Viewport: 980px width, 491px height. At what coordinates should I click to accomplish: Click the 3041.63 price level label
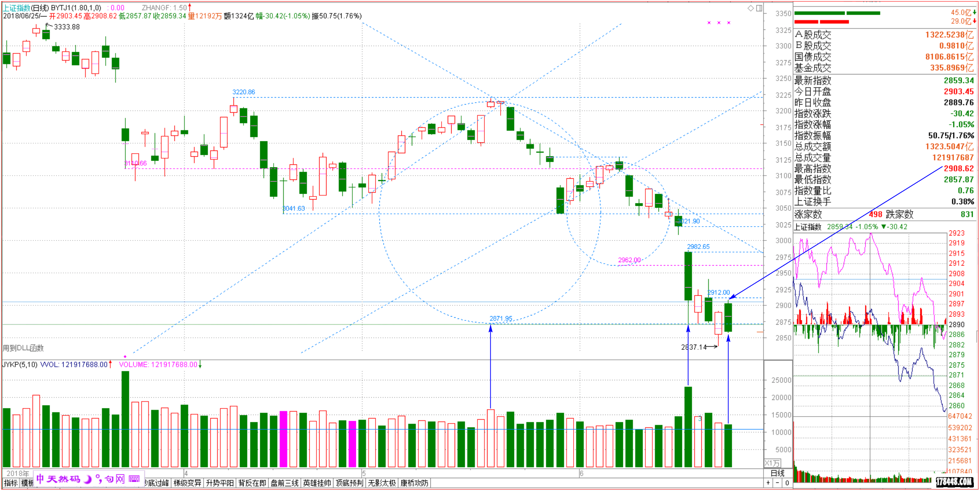click(x=294, y=208)
